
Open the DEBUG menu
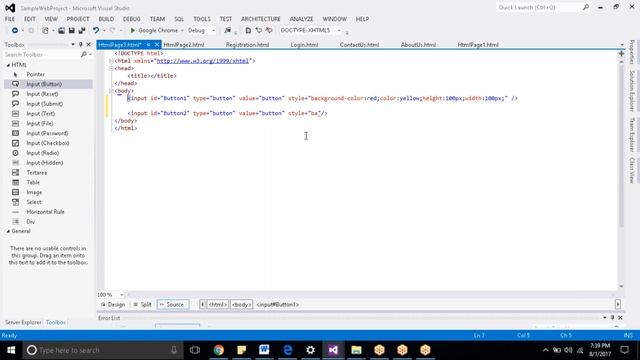tap(131, 19)
